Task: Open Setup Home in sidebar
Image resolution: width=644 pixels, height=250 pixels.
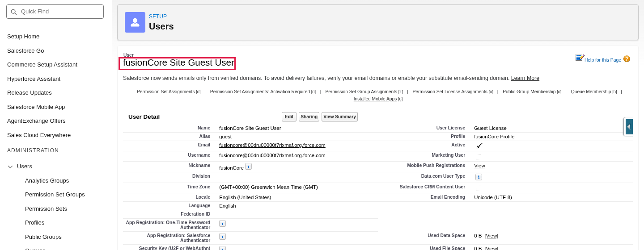Action: [x=23, y=37]
